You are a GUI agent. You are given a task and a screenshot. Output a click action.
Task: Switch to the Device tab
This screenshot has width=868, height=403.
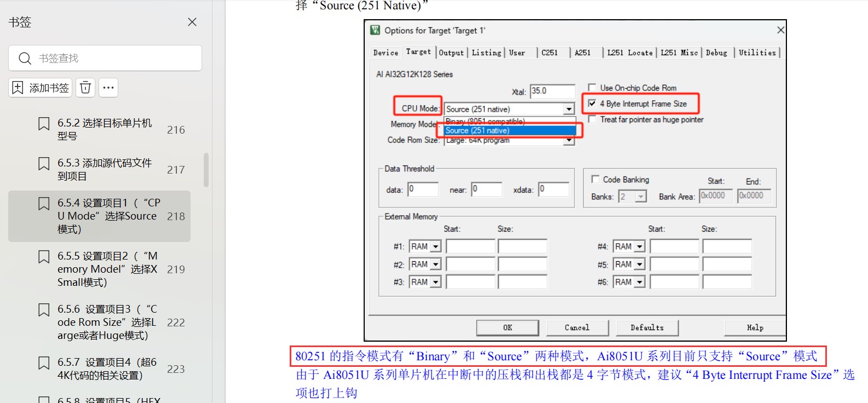click(386, 53)
